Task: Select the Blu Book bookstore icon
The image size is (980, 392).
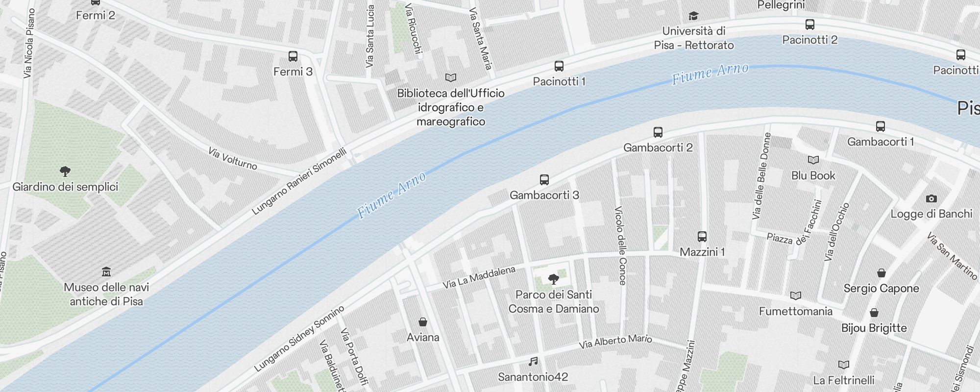Action: (x=813, y=160)
